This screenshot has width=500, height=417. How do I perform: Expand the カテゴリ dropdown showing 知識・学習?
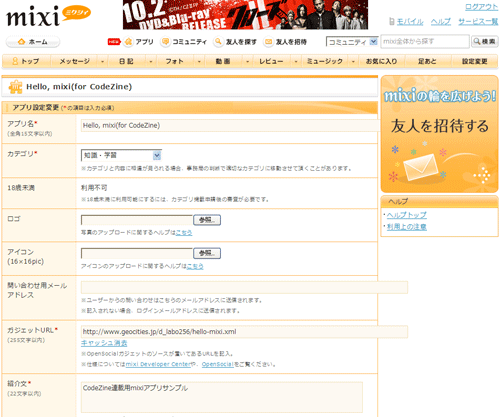[121, 155]
